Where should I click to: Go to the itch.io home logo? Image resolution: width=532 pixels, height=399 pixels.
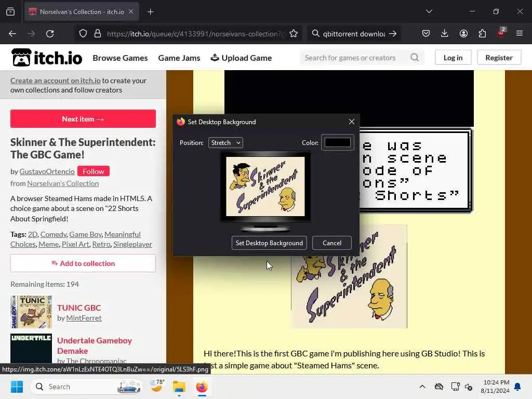(47, 57)
